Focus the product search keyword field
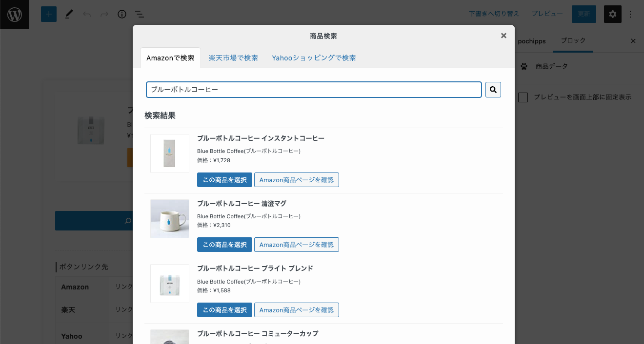This screenshot has width=644, height=344. [x=314, y=90]
